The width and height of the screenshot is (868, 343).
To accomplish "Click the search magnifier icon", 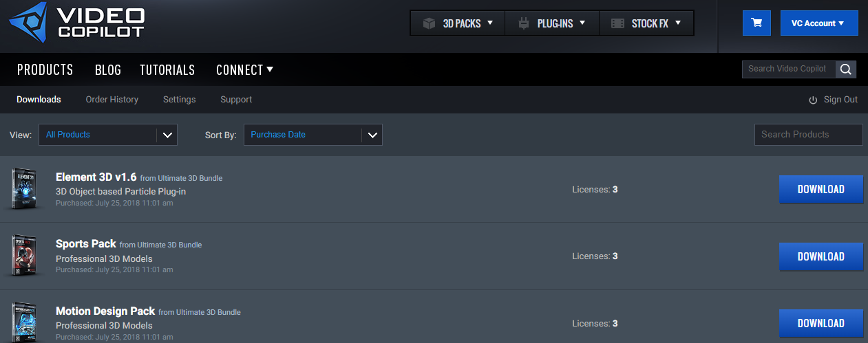I will (x=846, y=69).
